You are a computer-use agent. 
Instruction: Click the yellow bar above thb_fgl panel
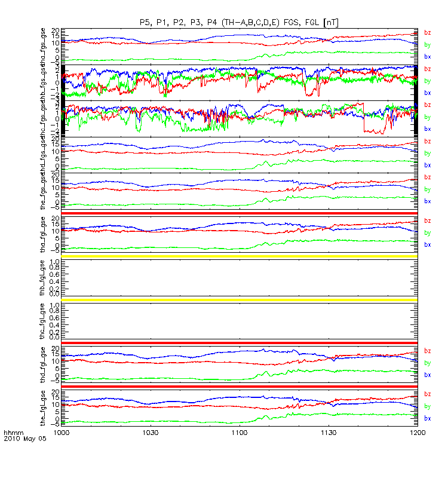click(240, 256)
